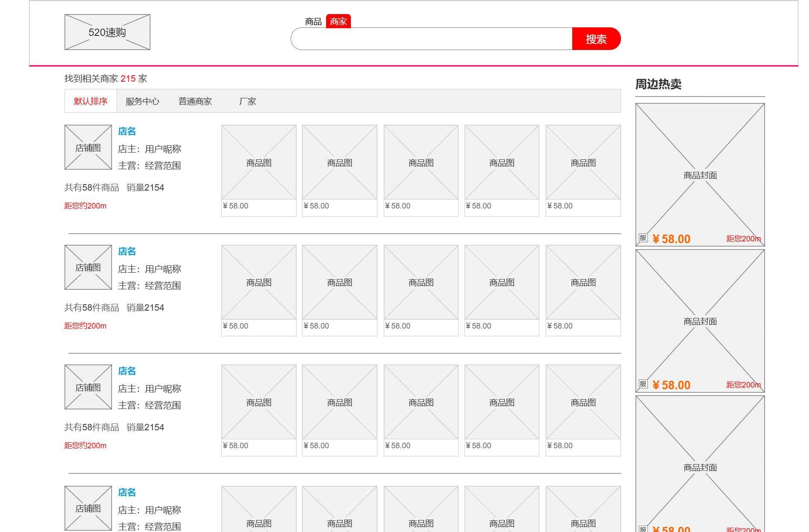Select the 默认排序 sorting option
809x532 pixels.
(90, 101)
